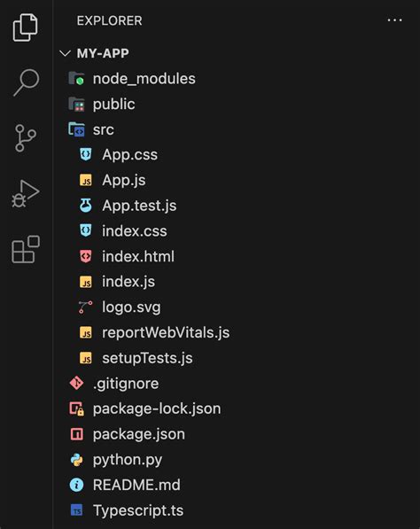Click the TS icon beside Typescript.ts
The height and width of the screenshot is (529, 420).
[x=76, y=510]
